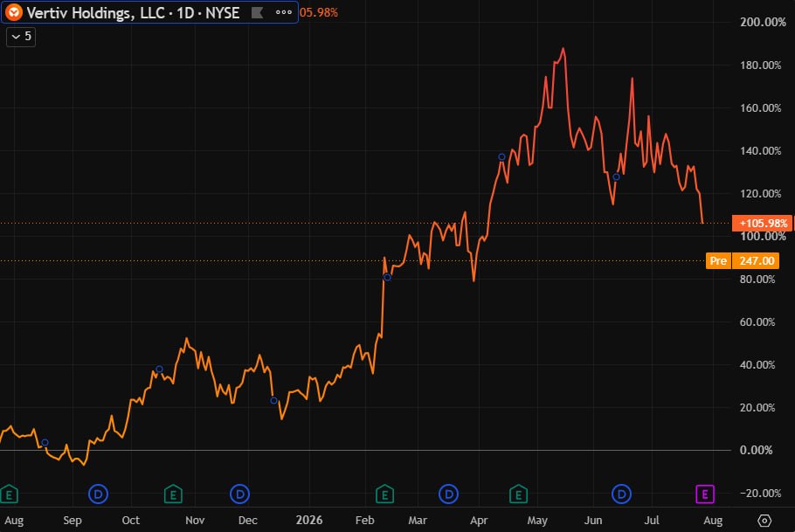
Task: Click the 2026 label on time axis
Action: pyautogui.click(x=309, y=521)
